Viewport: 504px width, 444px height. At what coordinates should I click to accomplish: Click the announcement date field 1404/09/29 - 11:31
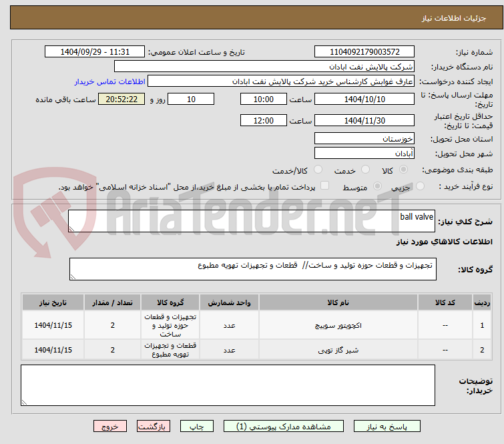pos(95,52)
